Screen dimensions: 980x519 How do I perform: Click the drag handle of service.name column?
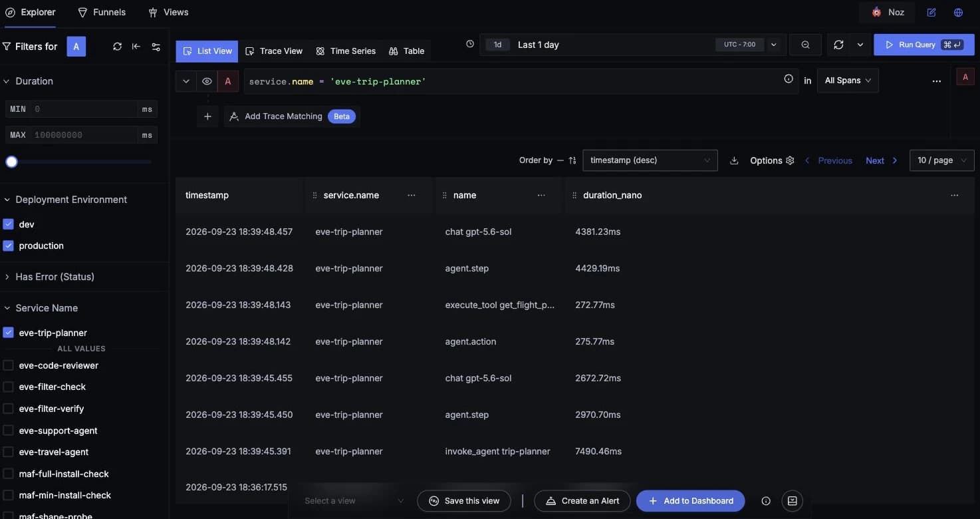315,195
